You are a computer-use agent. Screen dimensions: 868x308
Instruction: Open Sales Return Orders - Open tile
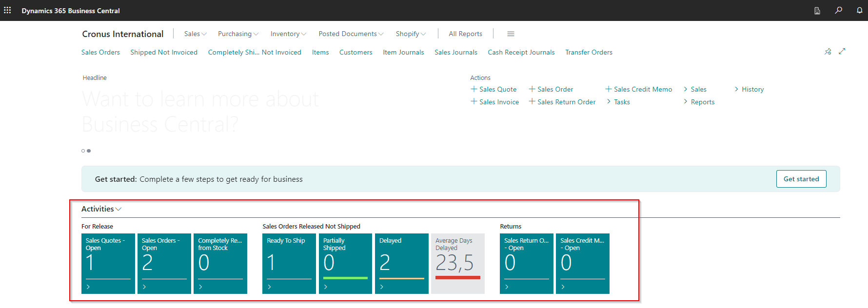(527, 264)
